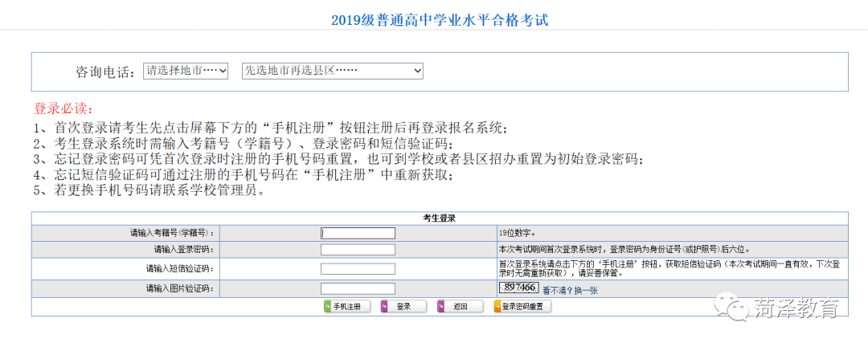
Task: Click instruction line 4 about 忘记短信验证码
Action: [x=244, y=176]
